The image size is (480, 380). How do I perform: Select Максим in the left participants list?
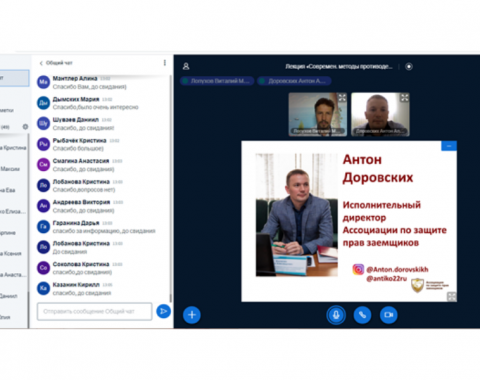pos(10,169)
